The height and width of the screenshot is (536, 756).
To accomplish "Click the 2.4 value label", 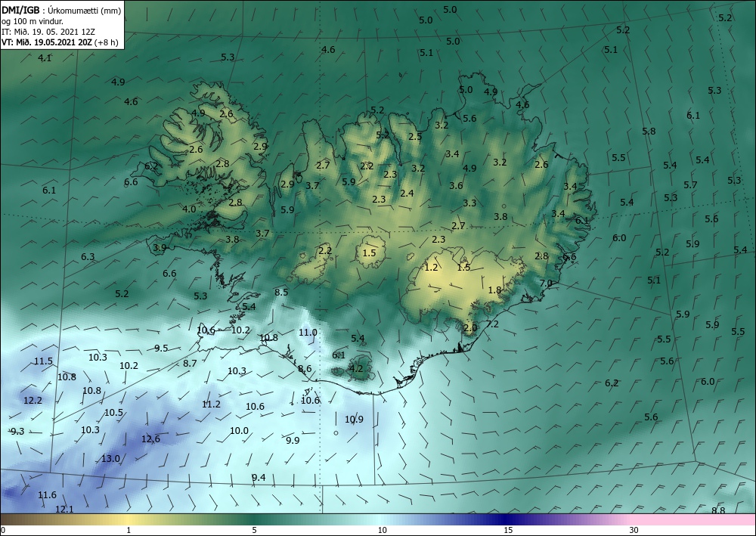I will coord(407,193).
